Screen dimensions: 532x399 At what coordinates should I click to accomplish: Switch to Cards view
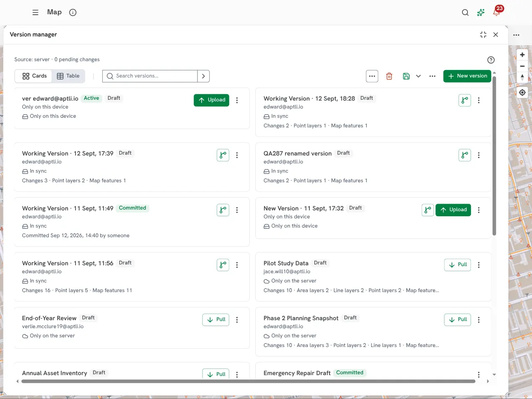[x=34, y=76]
